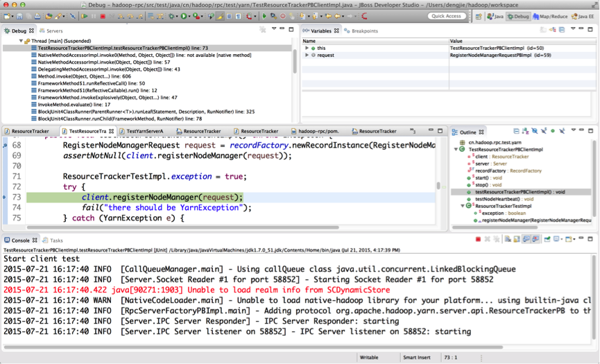Open the Variables view menu triangle
Image resolution: width=600 pixels, height=364 pixels.
click(x=573, y=28)
